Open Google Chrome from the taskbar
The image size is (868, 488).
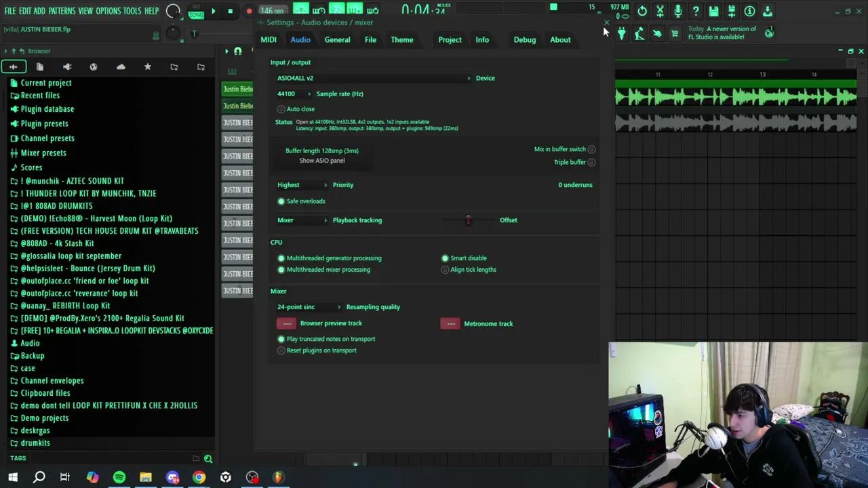[199, 477]
